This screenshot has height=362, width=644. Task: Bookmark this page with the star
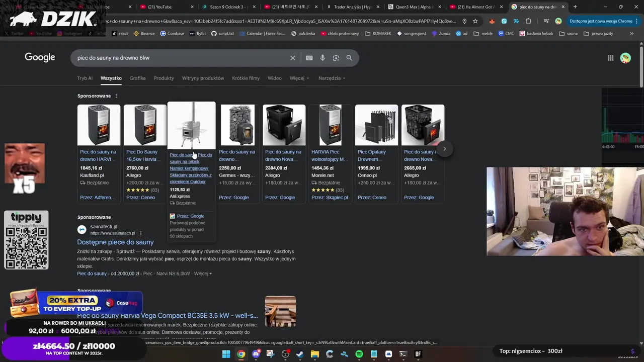(475, 21)
